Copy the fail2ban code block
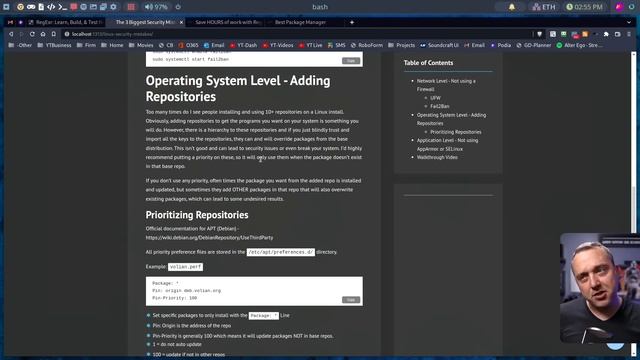The height and width of the screenshot is (360, 640). click(351, 61)
